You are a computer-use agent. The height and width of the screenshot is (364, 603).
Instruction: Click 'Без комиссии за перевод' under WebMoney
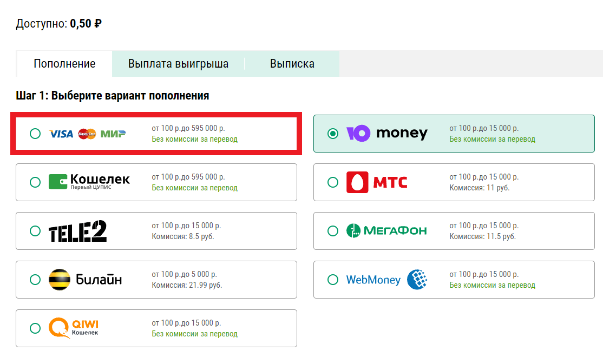coord(492,285)
